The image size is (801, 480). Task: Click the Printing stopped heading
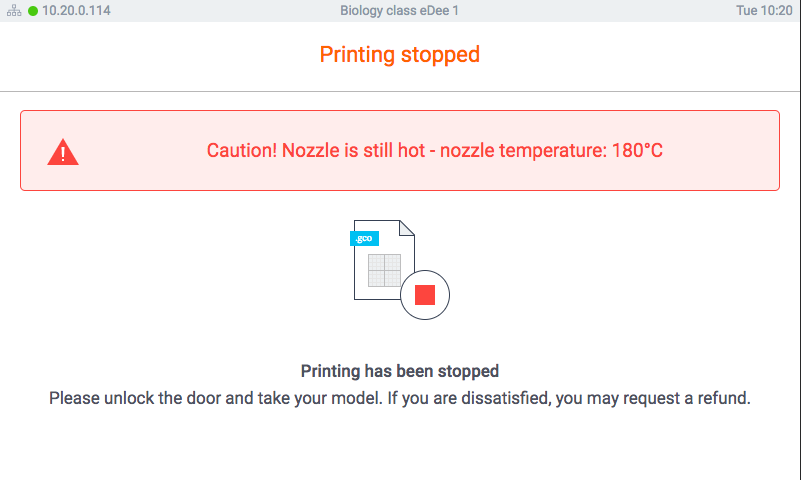pos(399,54)
